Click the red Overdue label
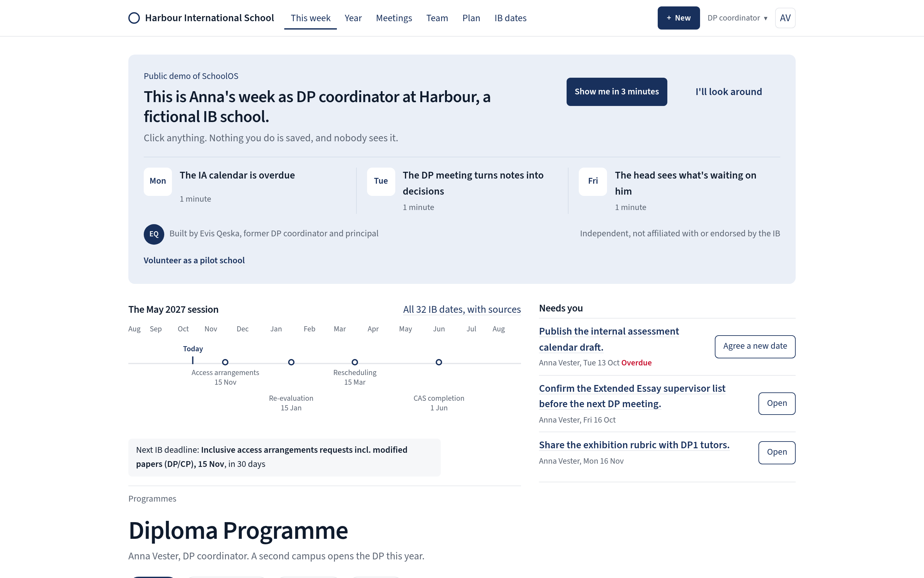This screenshot has height=578, width=924. point(636,363)
